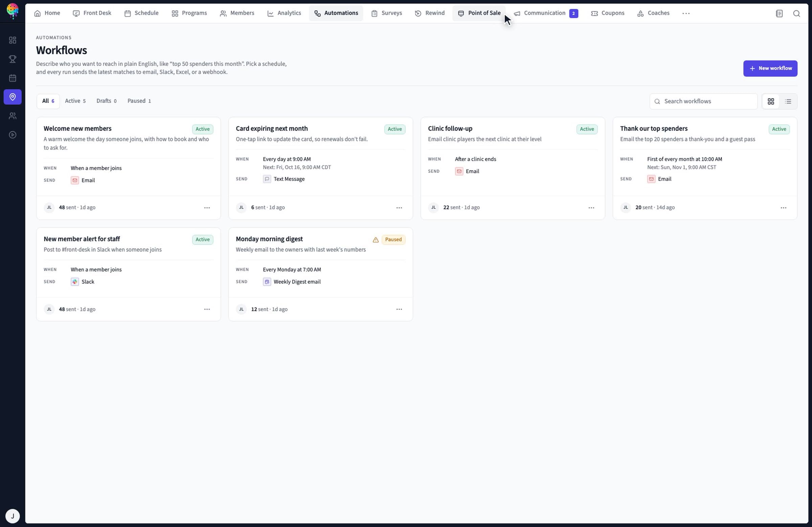Screen dimensions: 812x527
Task: Click the New workflow button
Action: pos(770,69)
